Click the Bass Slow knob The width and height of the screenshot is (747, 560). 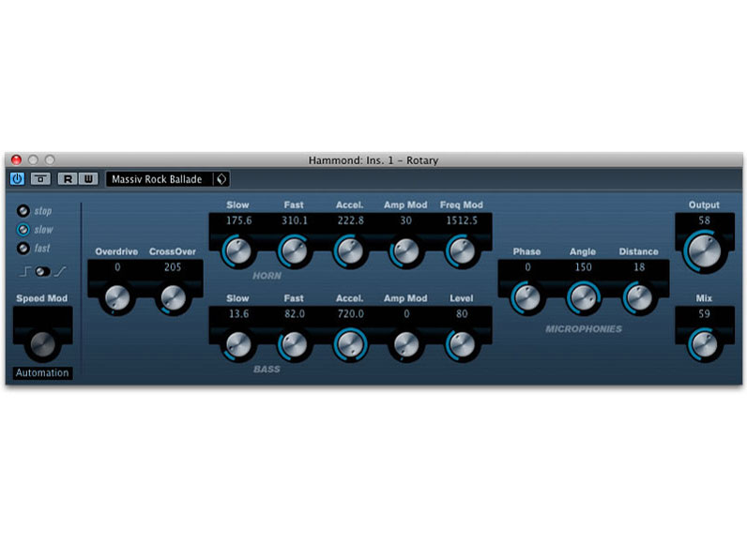tap(237, 344)
